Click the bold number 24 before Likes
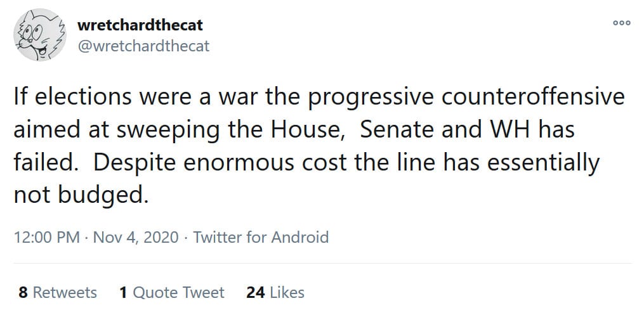 click(x=254, y=292)
